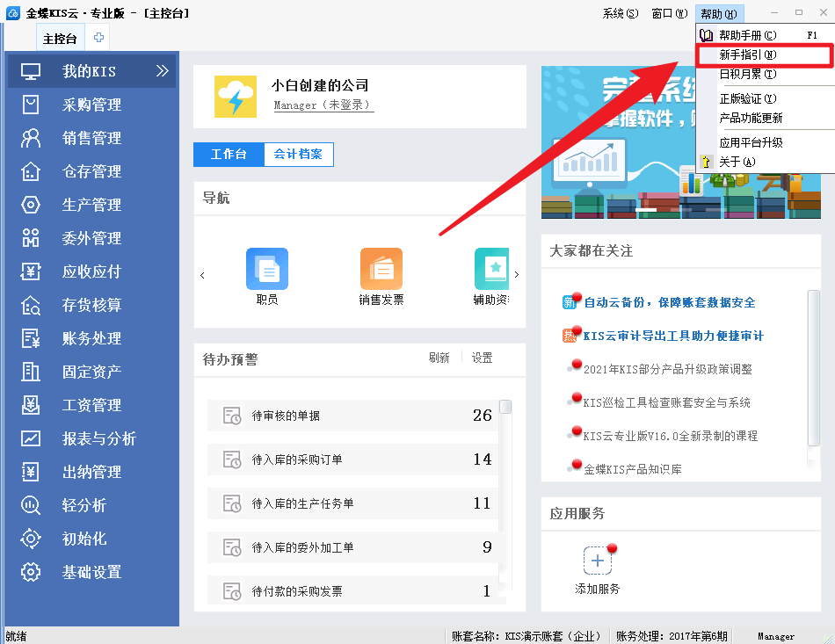Screen dimensions: 835x644
Task: Select the 报表与分析 chart icon
Action: coord(31,438)
